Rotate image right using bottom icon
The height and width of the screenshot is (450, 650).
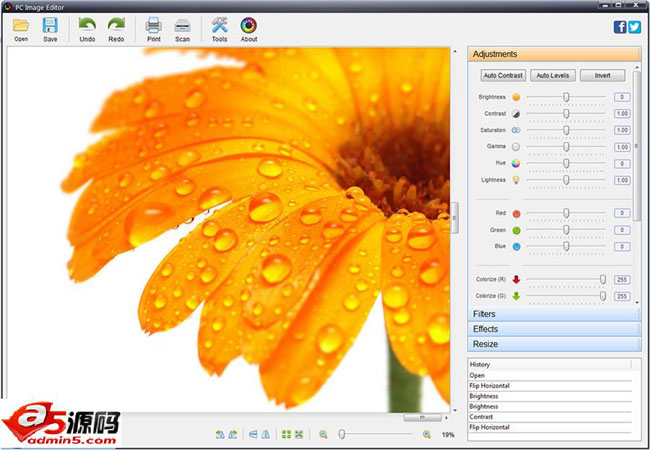233,434
